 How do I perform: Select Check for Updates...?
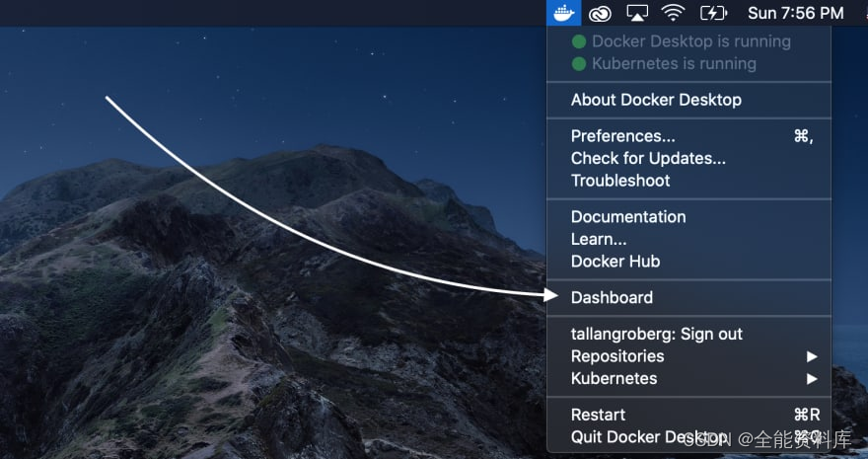coord(688,158)
